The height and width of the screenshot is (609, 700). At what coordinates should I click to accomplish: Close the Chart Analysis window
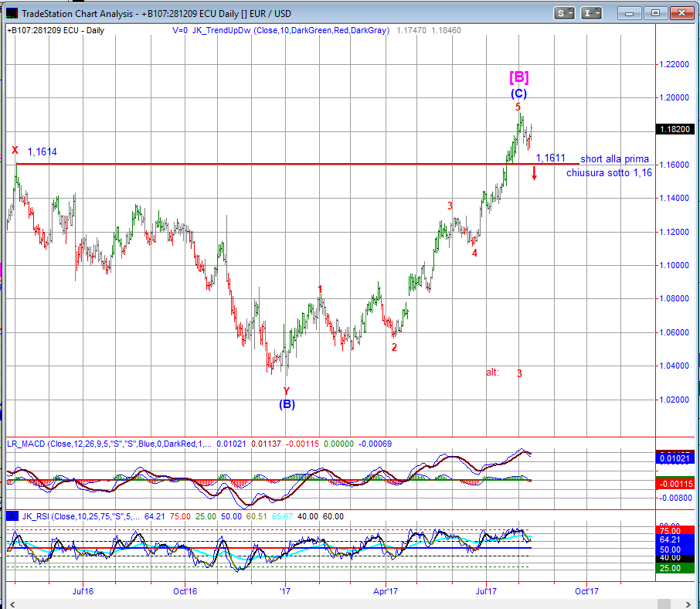point(681,13)
